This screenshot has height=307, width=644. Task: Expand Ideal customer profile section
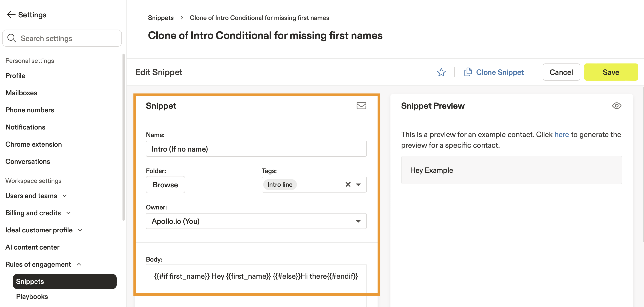[x=80, y=230]
